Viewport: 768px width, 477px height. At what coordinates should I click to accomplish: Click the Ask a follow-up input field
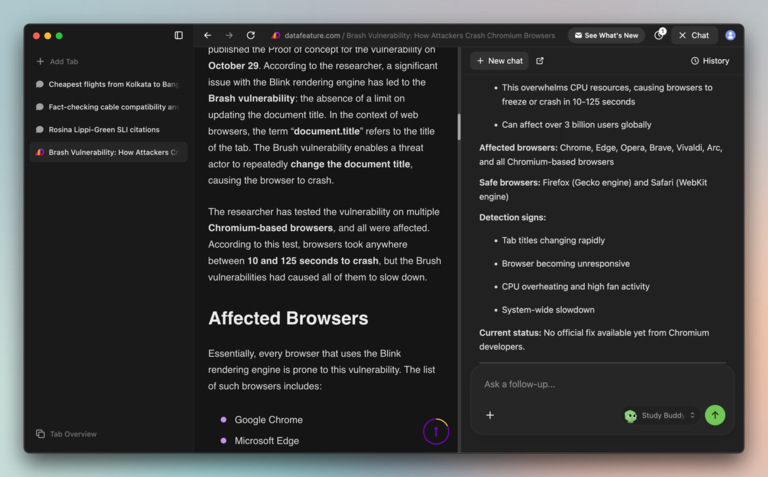tap(601, 384)
